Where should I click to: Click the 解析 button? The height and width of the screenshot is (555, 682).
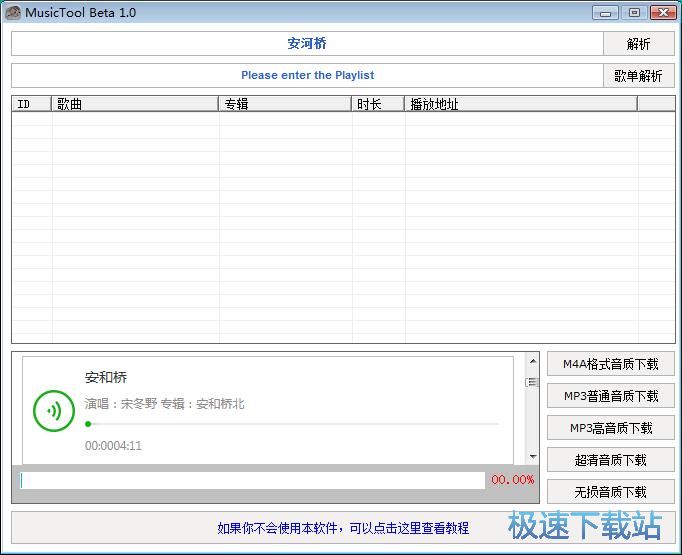[639, 43]
